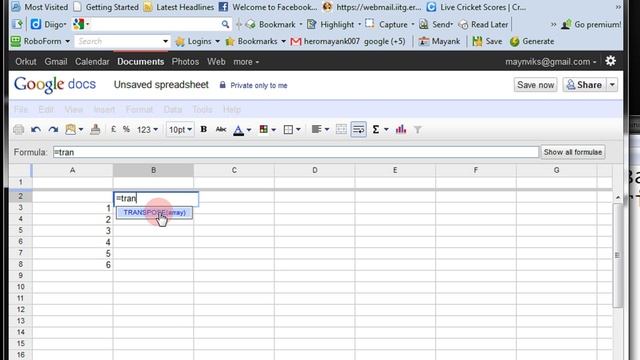Click the Share button

pos(584,85)
